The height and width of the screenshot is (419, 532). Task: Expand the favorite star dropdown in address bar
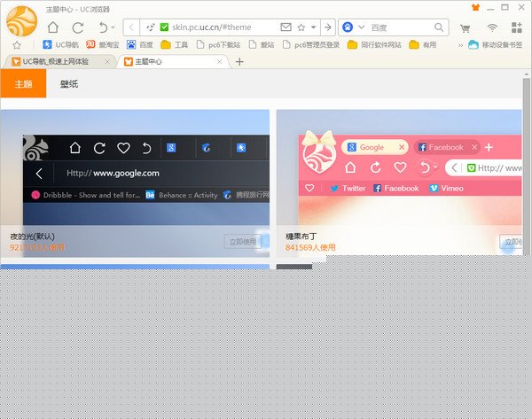(x=314, y=28)
